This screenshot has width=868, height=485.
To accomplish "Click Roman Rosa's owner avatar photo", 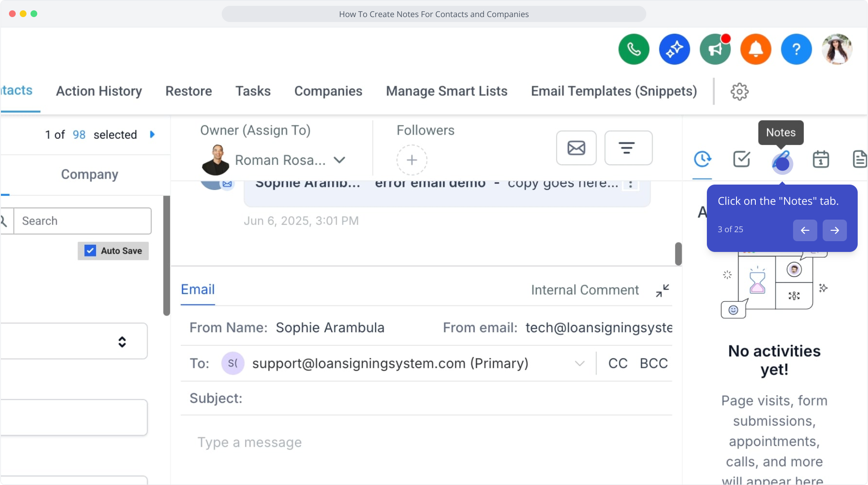I will coord(215,160).
